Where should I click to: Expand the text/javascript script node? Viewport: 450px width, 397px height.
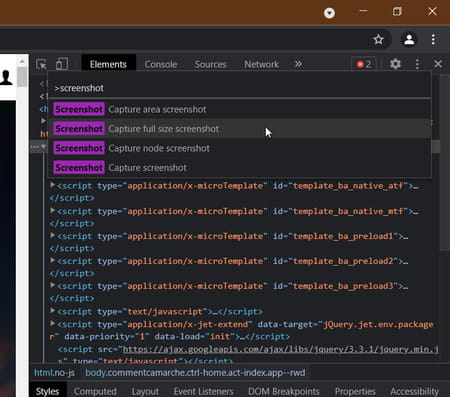tap(52, 311)
